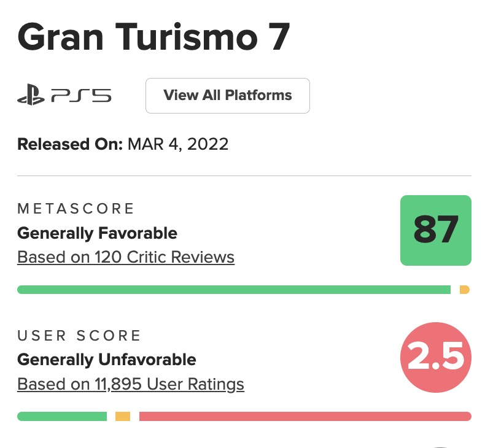This screenshot has height=448, width=485.
Task: Click the PlayStation symbol logo
Action: [x=31, y=96]
